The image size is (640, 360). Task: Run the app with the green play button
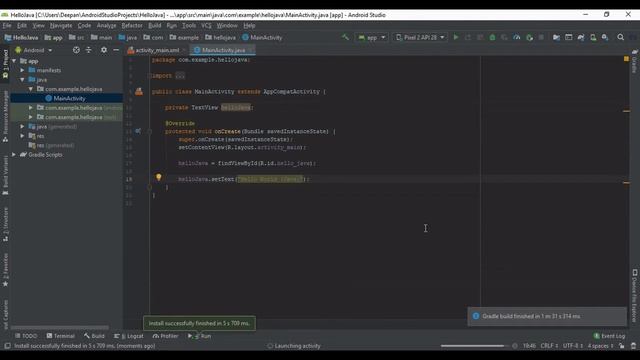456,37
